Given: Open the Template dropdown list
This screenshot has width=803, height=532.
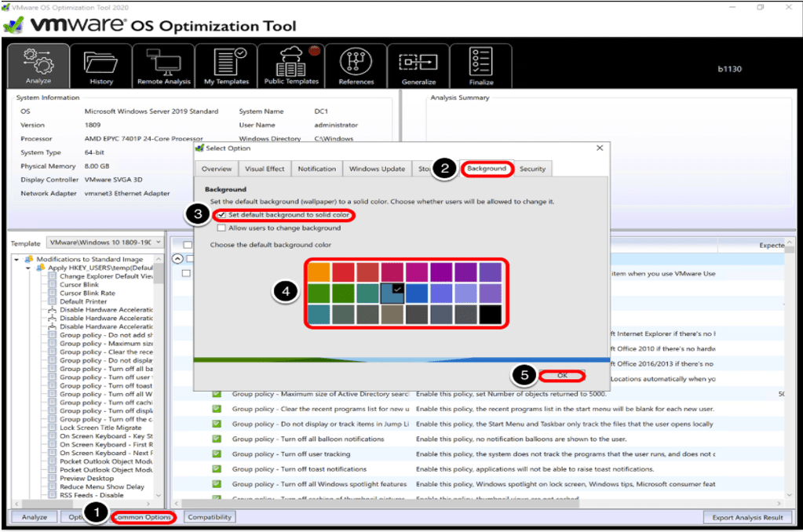Looking at the screenshot, I should tap(104, 243).
